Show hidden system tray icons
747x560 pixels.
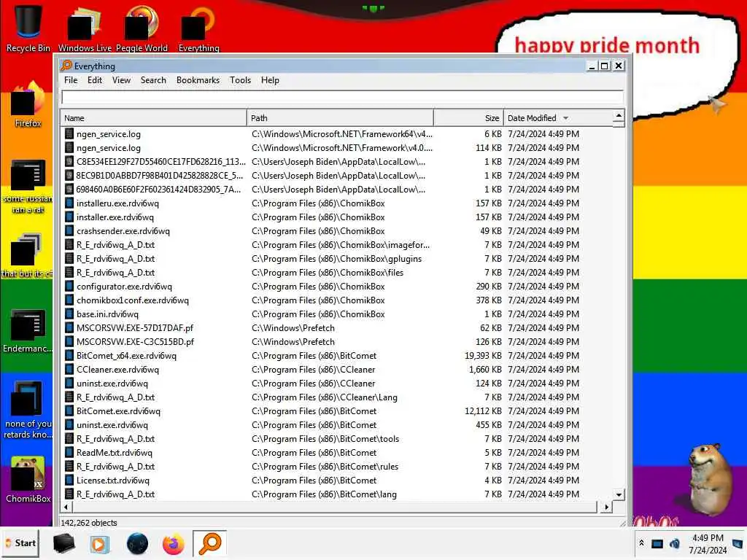click(x=641, y=542)
